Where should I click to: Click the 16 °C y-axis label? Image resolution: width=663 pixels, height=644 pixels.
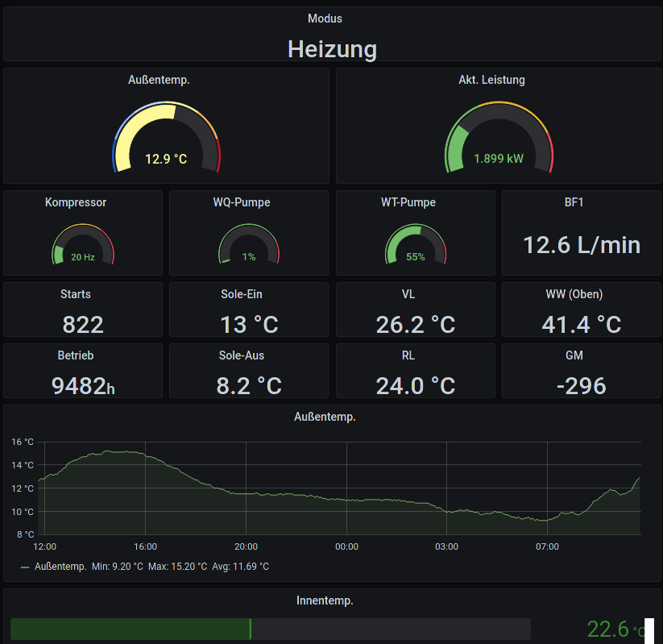click(x=23, y=442)
